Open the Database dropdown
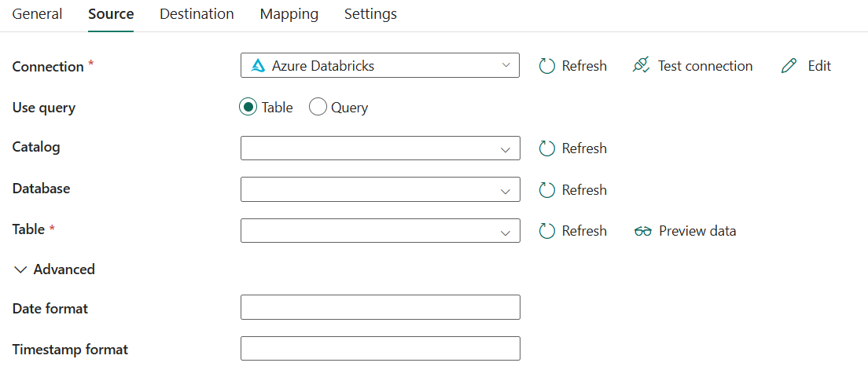This screenshot has height=392, width=868. (381, 189)
